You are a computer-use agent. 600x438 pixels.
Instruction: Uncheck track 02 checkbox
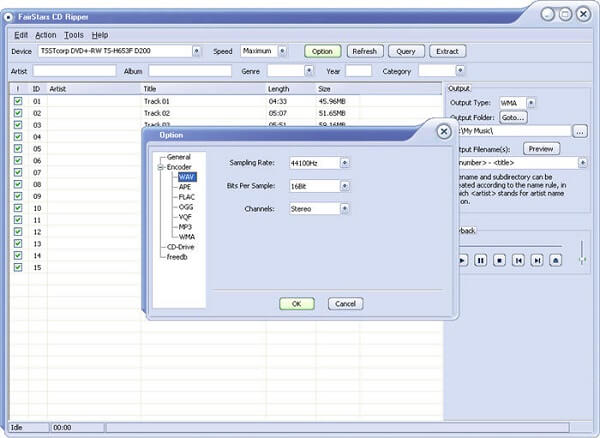tap(18, 113)
